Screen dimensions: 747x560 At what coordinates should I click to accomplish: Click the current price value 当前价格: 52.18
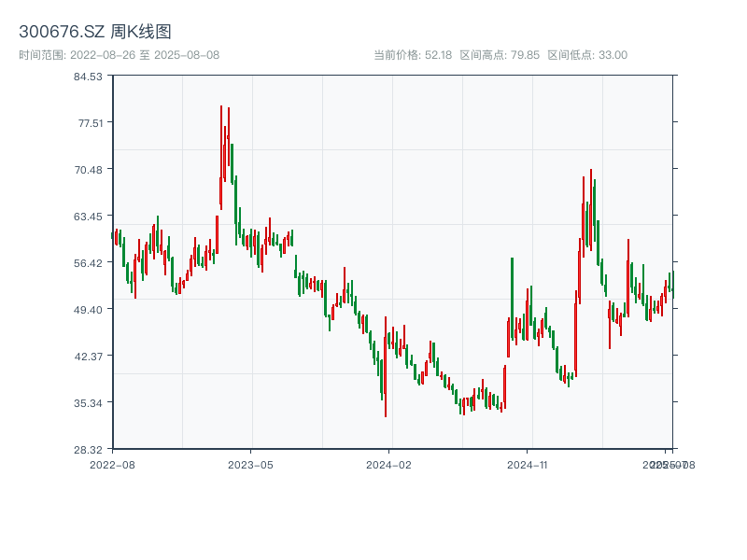413,55
